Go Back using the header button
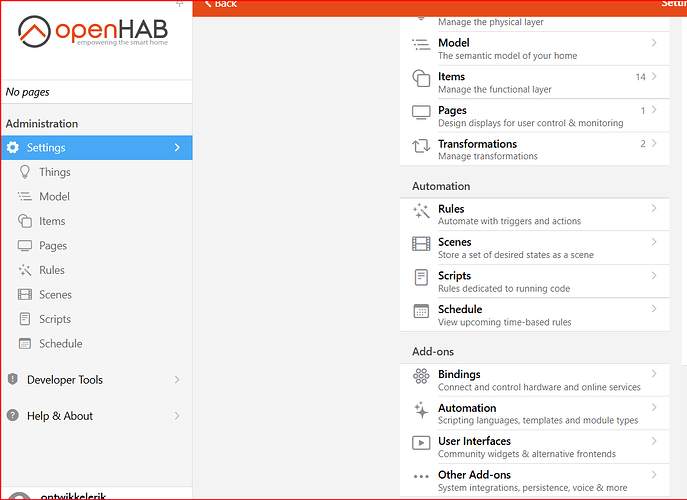Image resolution: width=687 pixels, height=500 pixels. (221, 4)
